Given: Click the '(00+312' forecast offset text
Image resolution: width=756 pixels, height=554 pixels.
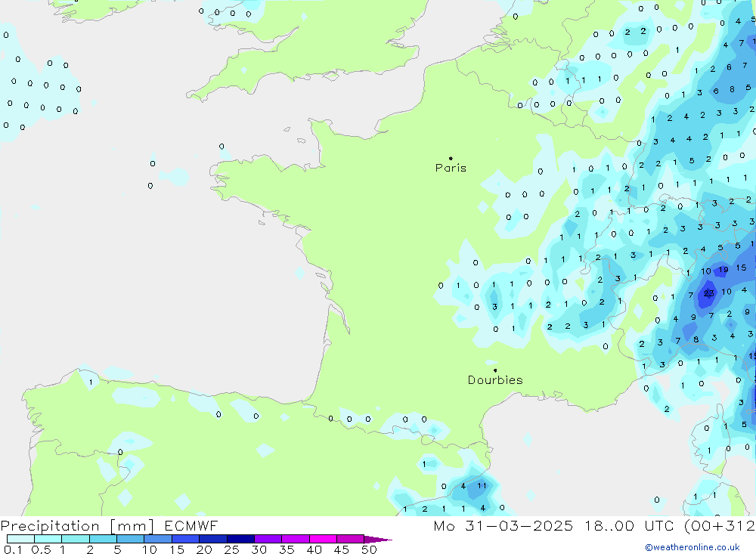Looking at the screenshot, I should [x=720, y=526].
